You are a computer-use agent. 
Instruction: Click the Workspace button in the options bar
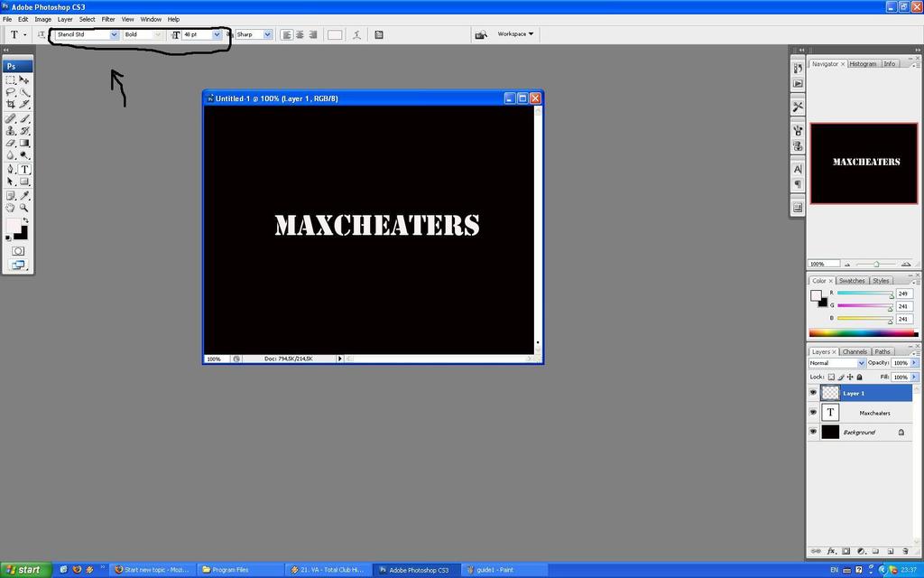pyautogui.click(x=511, y=34)
